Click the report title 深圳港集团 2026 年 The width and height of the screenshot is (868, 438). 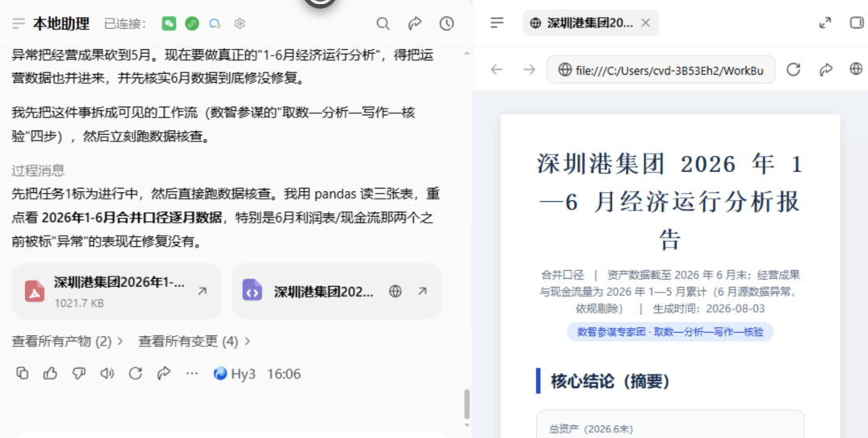pyautogui.click(x=670, y=202)
